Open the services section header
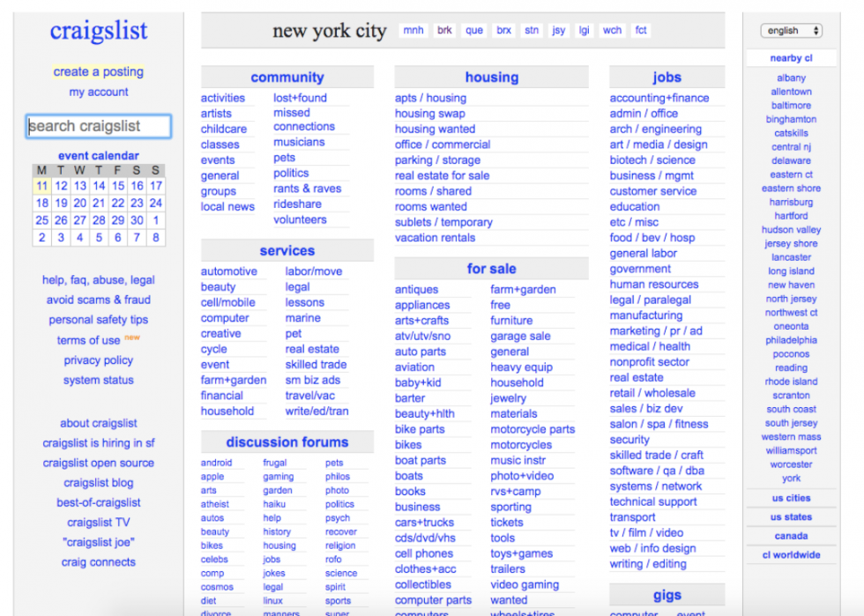 click(x=287, y=250)
